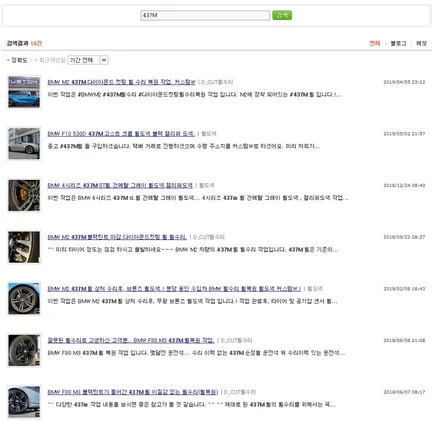The image size is (440, 422).
Task: Open post 'BMW F10 530D 437M 고스트 크롬 휠도색'
Action: [x=121, y=134]
